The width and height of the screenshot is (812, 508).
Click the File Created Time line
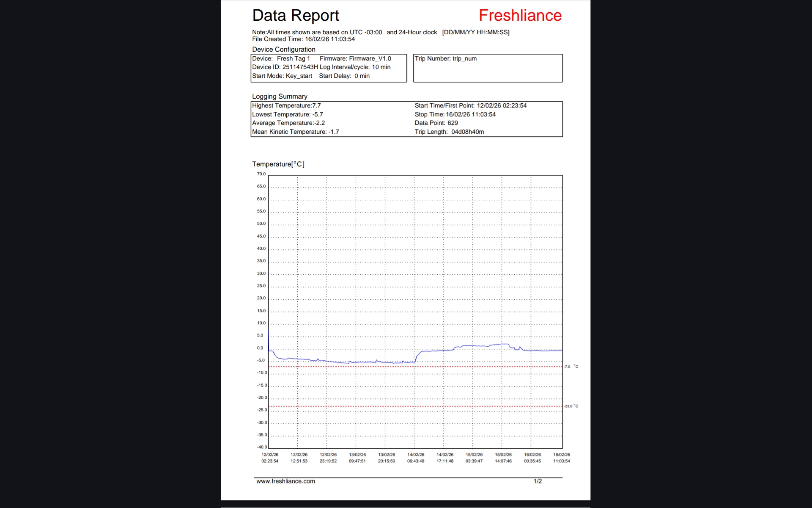303,39
